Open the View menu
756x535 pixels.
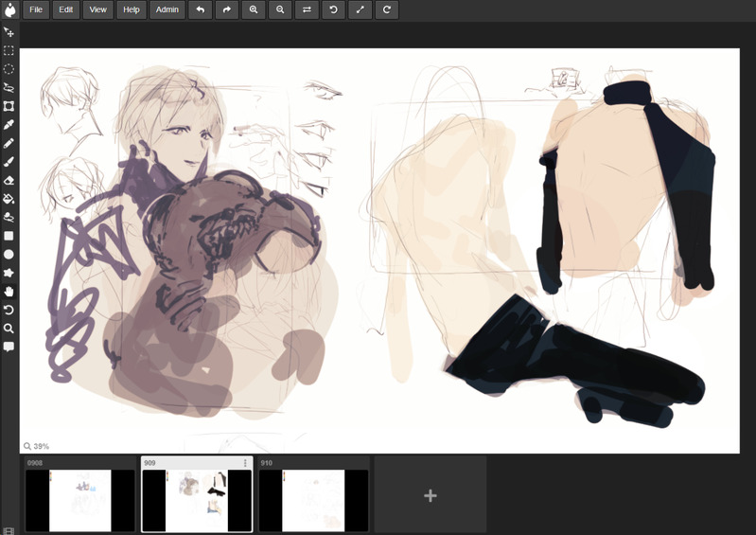(x=97, y=9)
